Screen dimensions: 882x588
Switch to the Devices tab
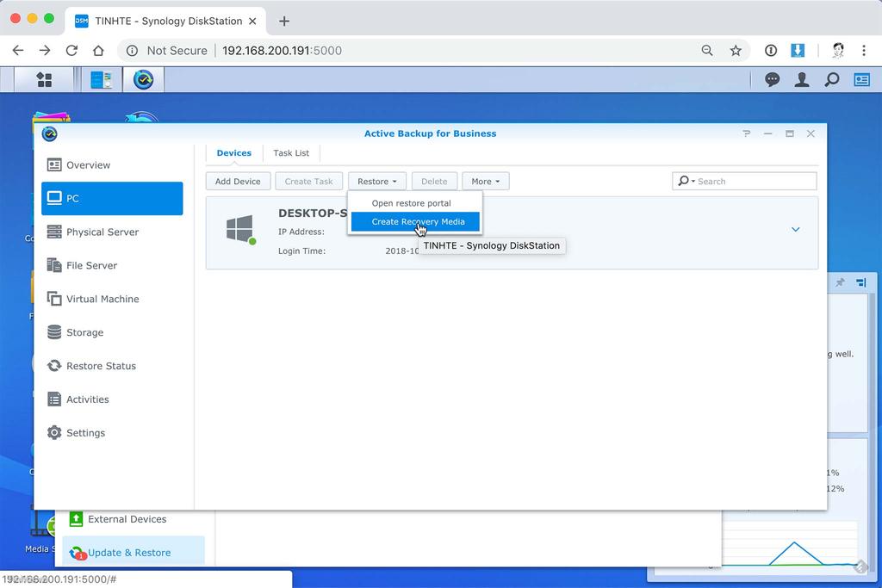234,153
